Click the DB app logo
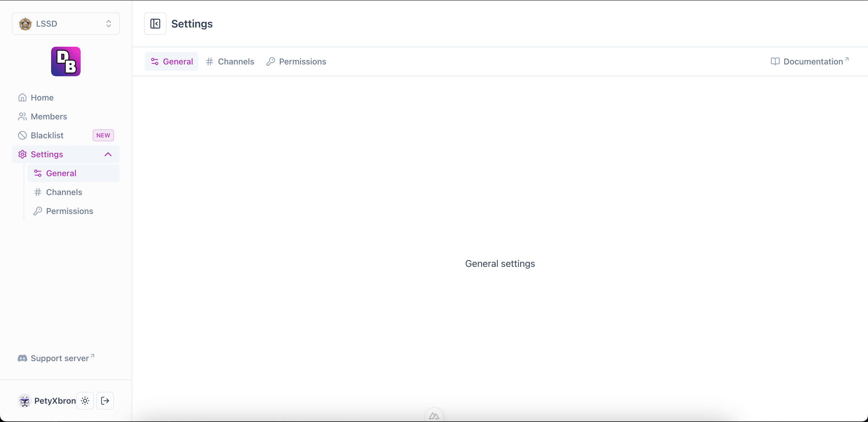Screen dimensions: 868x422 click(66, 61)
